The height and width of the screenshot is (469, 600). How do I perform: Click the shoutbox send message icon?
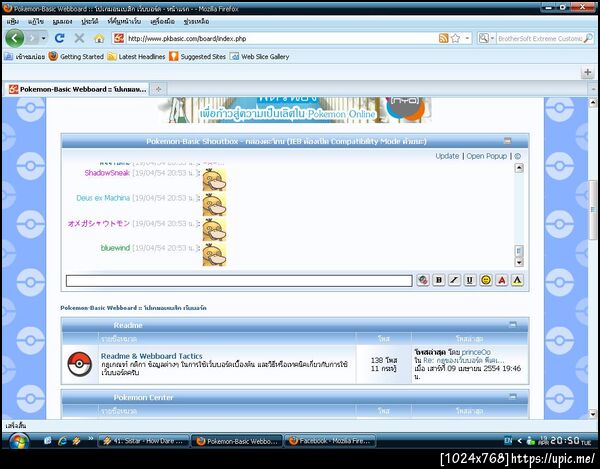[x=423, y=280]
